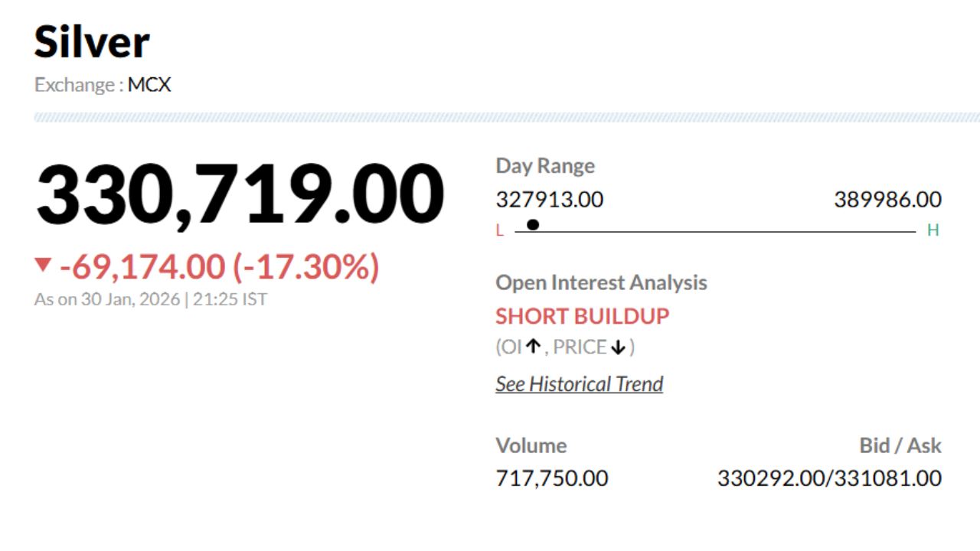The height and width of the screenshot is (551, 980).
Task: Click the MCX exchange name
Action: pyautogui.click(x=149, y=85)
